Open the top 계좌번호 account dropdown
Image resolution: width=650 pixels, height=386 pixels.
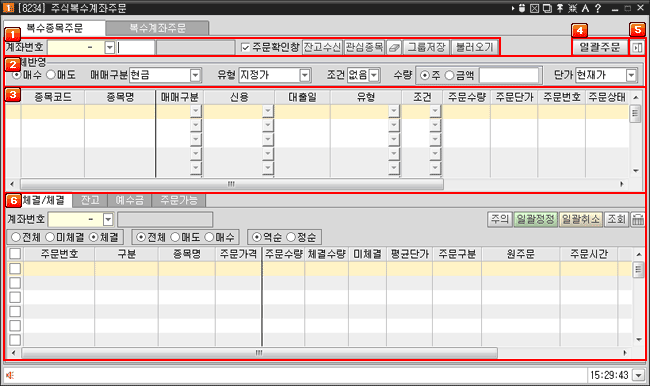(x=109, y=48)
